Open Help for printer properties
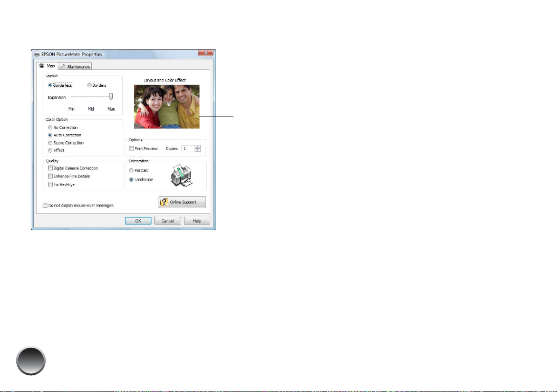Viewport: 557px width, 392px height. pos(197,221)
